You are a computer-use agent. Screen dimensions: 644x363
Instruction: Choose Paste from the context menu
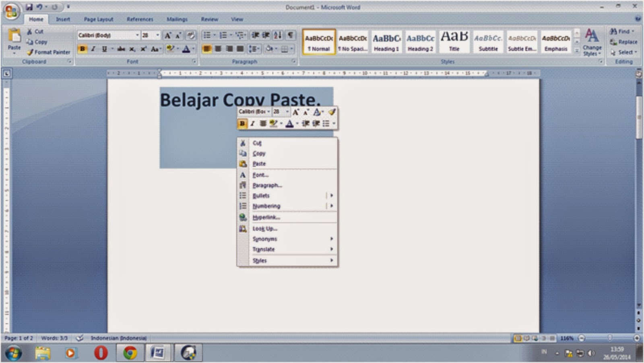pyautogui.click(x=259, y=163)
